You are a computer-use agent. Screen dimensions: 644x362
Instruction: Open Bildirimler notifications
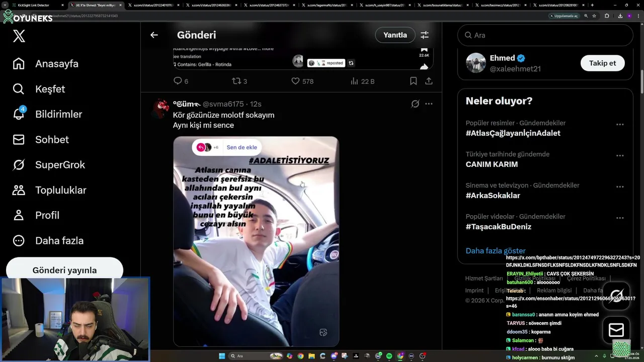pyautogui.click(x=47, y=114)
